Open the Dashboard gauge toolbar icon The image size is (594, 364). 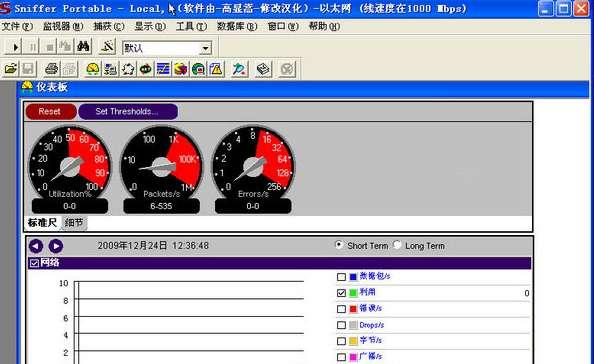point(93,69)
